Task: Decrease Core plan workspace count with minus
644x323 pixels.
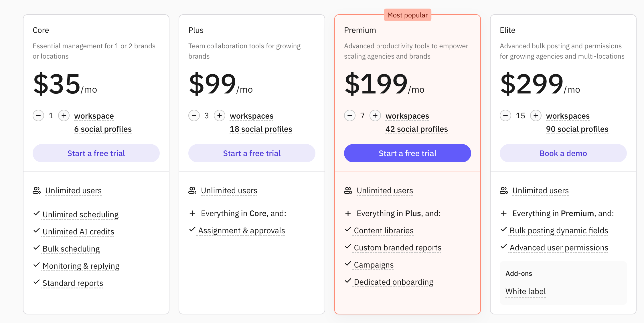Action: pos(38,116)
